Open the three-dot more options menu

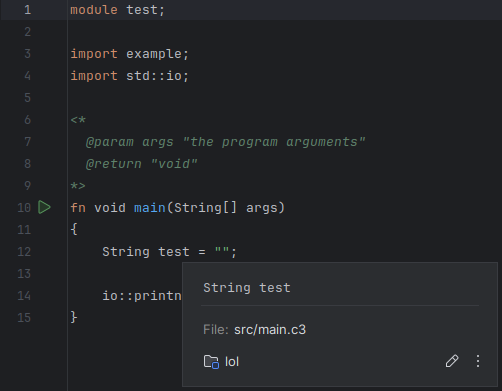click(x=478, y=361)
